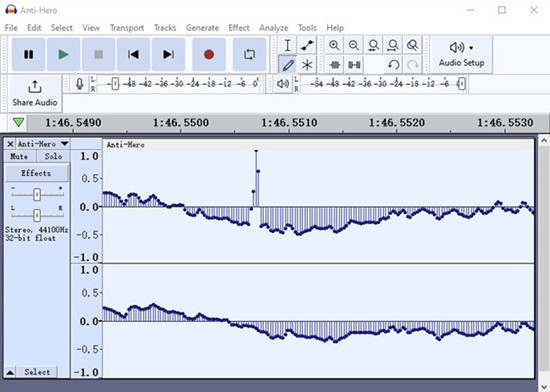Open the File menu

click(11, 28)
